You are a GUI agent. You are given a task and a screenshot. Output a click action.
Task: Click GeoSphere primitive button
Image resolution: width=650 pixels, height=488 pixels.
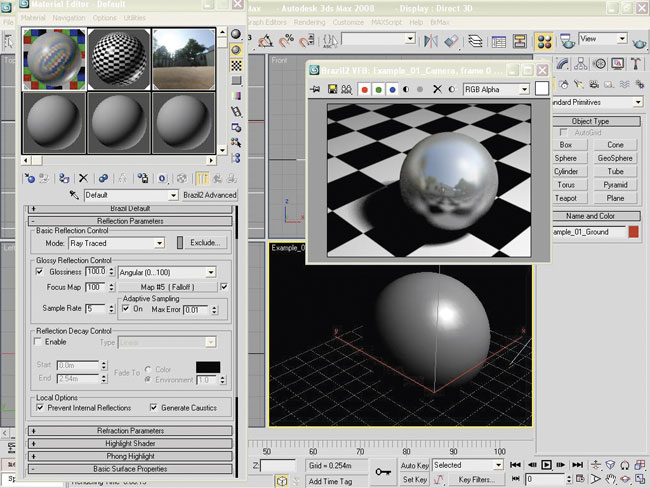click(x=615, y=158)
